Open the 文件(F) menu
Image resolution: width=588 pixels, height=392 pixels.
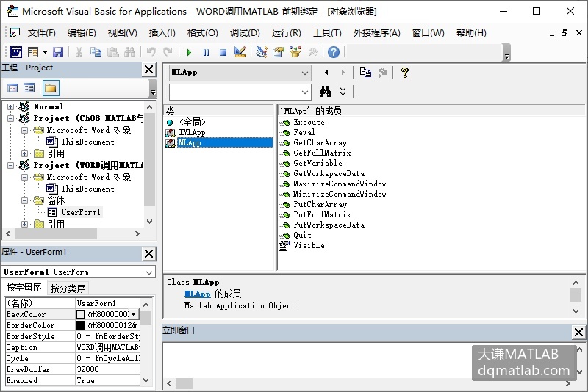(41, 33)
